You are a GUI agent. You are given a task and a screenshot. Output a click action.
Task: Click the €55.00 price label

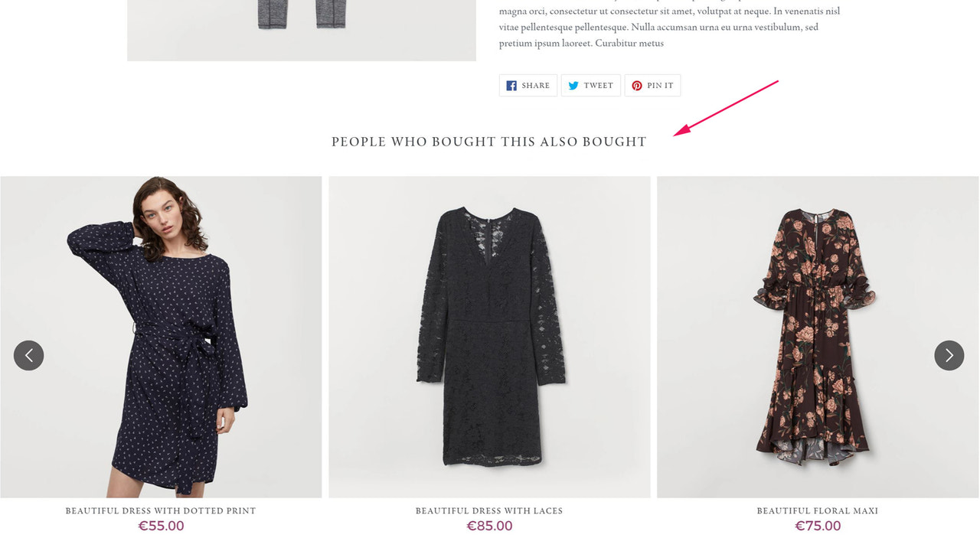point(161,526)
